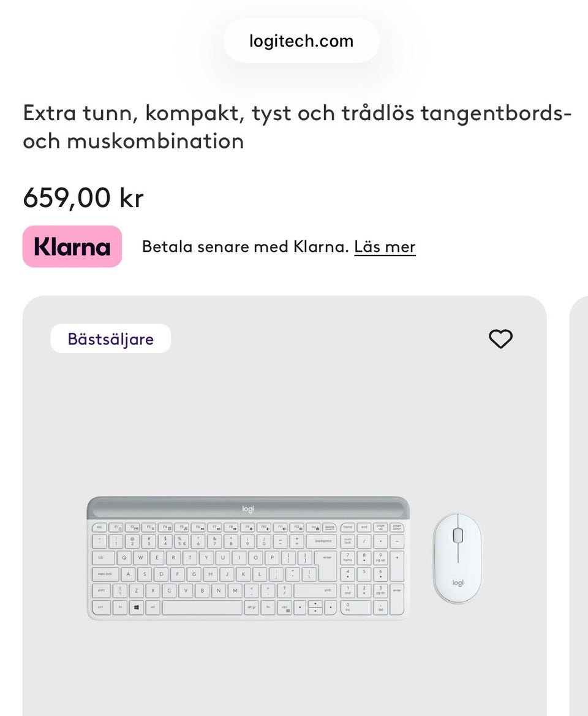Click the caps lock key on keyboard image

coord(105,574)
